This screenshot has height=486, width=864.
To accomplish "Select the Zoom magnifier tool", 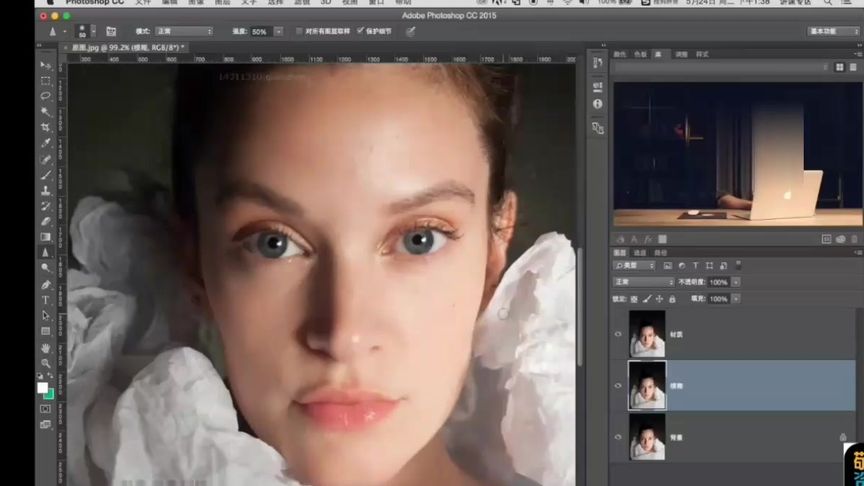I will click(x=45, y=363).
